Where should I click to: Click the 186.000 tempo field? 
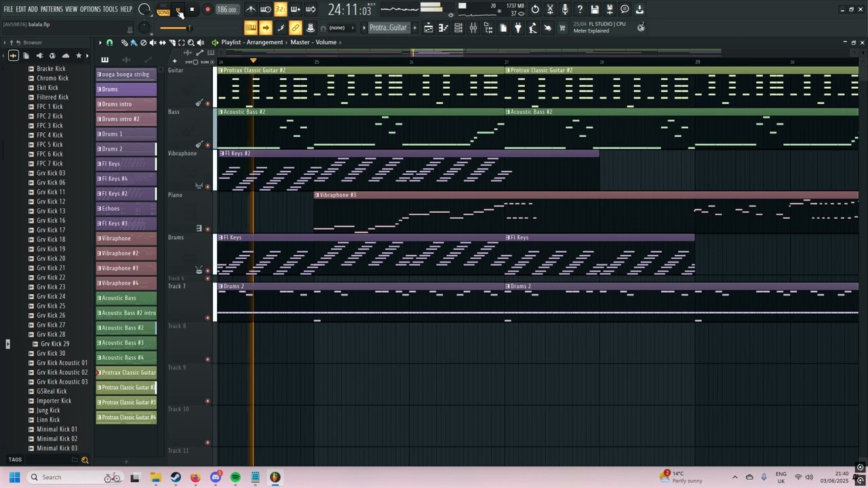[227, 10]
